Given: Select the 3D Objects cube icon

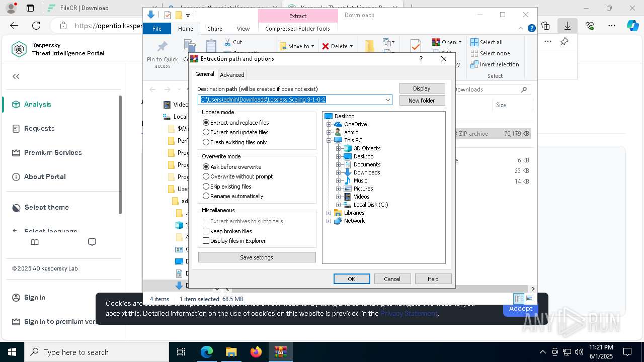Looking at the screenshot, I should click(x=347, y=148).
